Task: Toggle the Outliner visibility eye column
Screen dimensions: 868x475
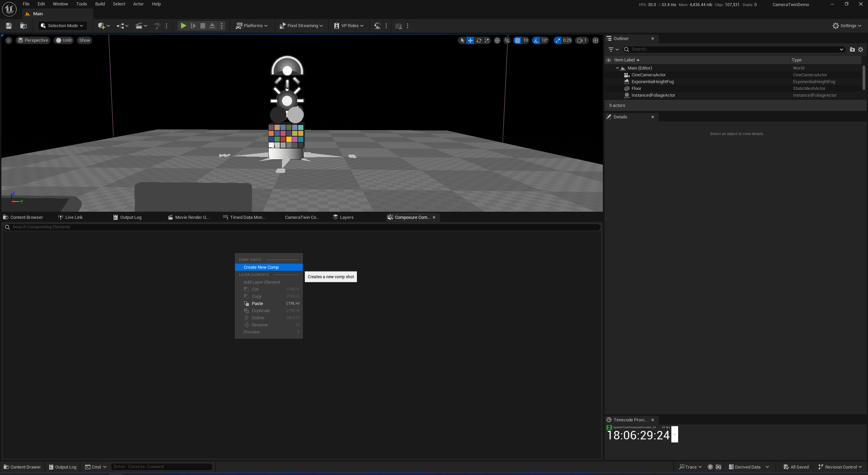Action: (609, 60)
